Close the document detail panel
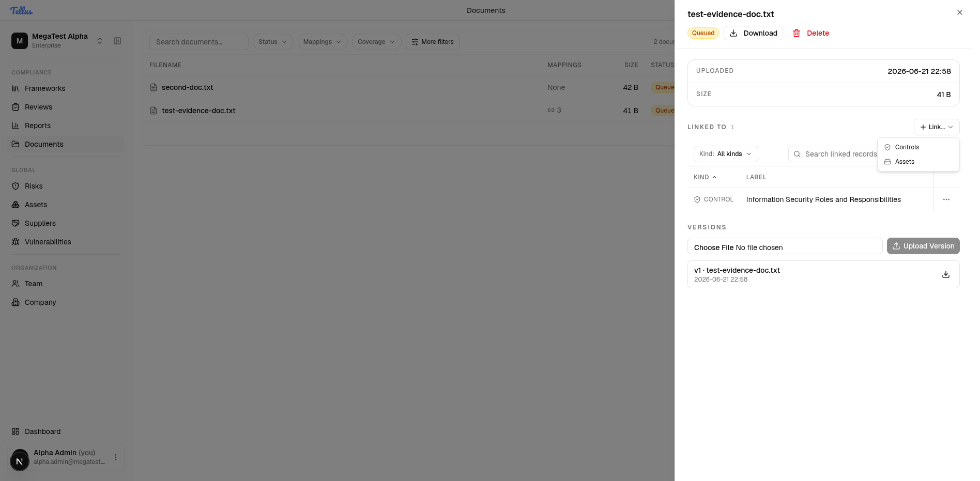Image resolution: width=980 pixels, height=481 pixels. (x=960, y=12)
